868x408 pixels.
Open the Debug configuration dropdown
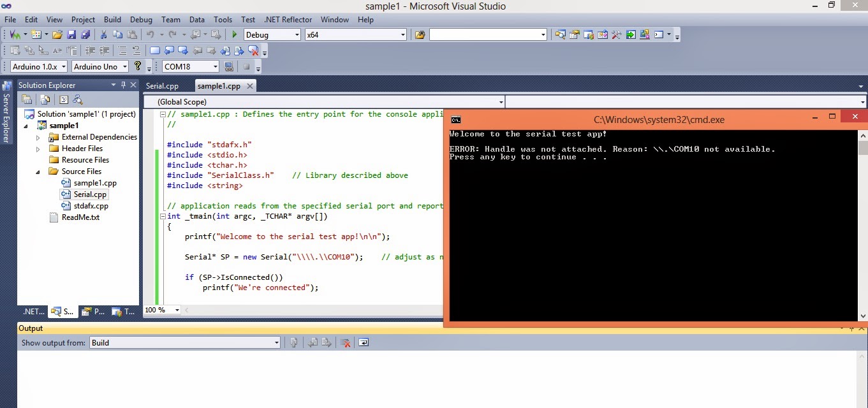tap(296, 35)
